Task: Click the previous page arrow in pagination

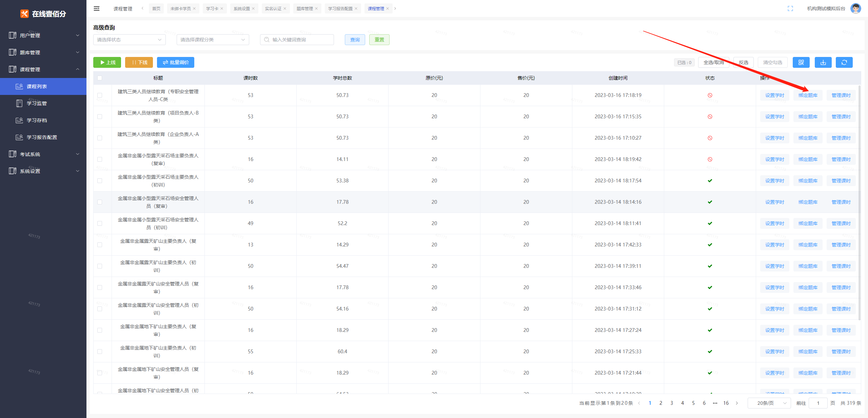Action: tap(639, 403)
